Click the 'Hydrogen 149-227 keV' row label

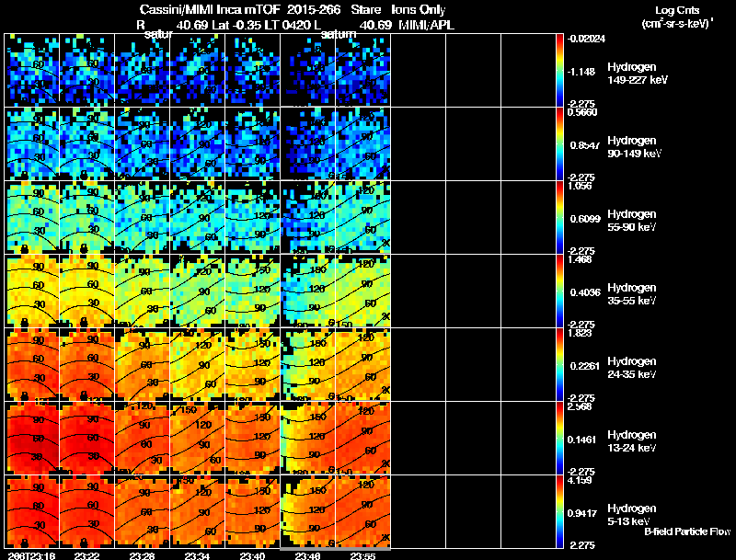[638, 74]
